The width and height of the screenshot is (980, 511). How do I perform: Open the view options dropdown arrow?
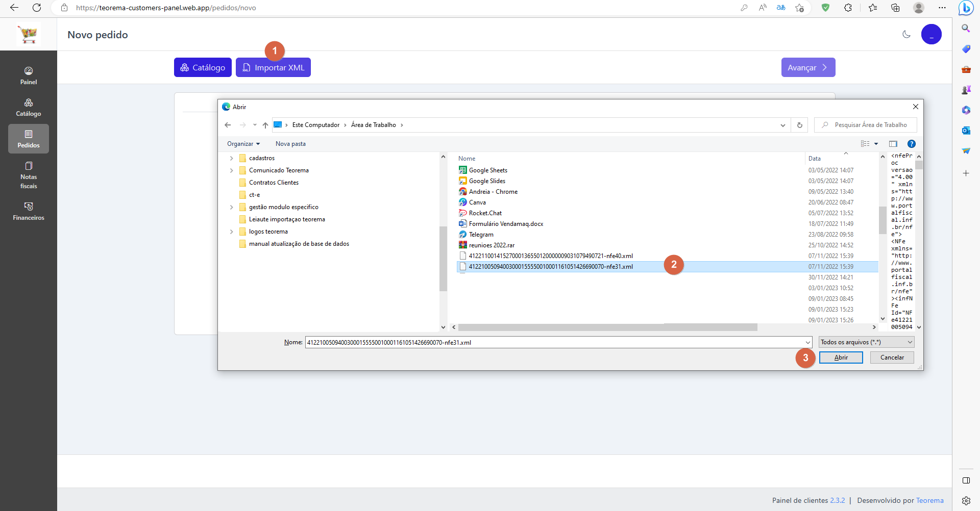876,144
